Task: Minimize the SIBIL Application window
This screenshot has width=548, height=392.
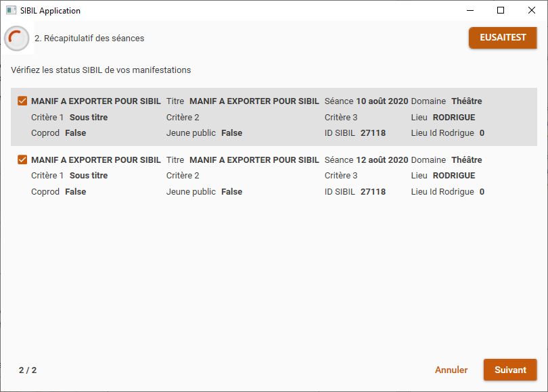Action: coord(470,10)
